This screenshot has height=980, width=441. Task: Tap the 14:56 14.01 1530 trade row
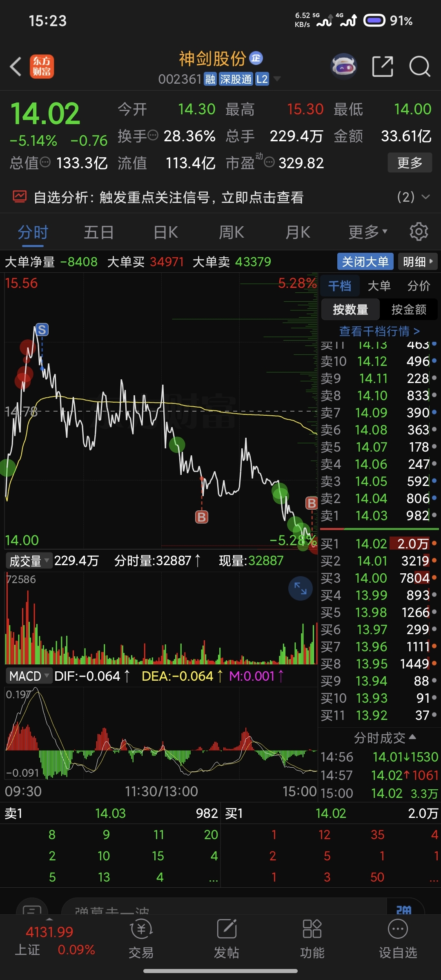pos(379,757)
